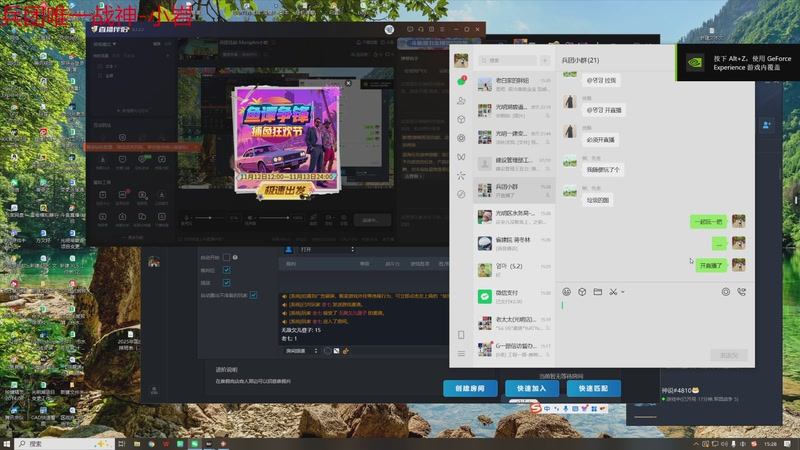Image resolution: width=800 pixels, height=450 pixels.
Task: Click the Sogou IME S logo on floating toolbar
Action: pos(535,408)
